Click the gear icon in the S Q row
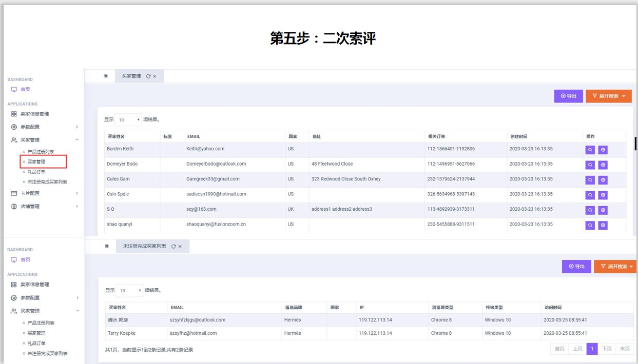This screenshot has width=638, height=364. [603, 210]
